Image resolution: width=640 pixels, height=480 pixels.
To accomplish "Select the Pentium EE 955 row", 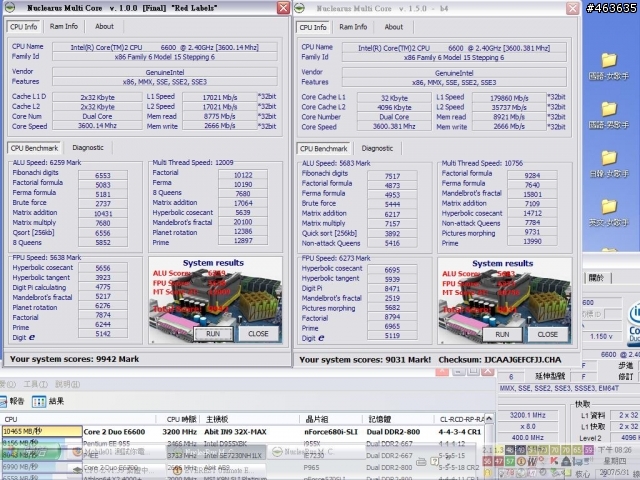I will point(242,443).
